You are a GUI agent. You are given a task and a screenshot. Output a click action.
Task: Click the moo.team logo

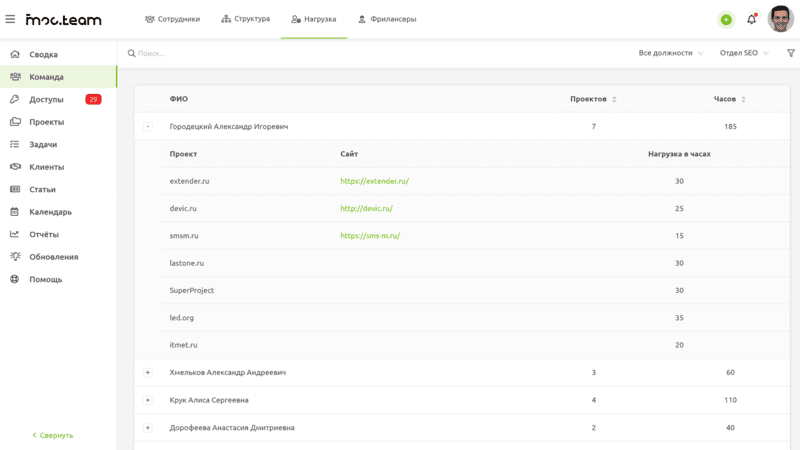pyautogui.click(x=64, y=20)
